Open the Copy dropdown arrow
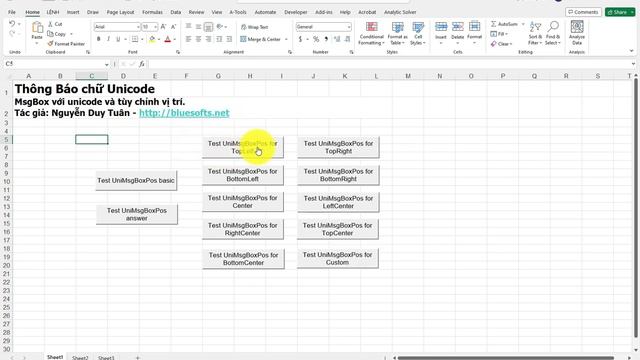 (71, 34)
